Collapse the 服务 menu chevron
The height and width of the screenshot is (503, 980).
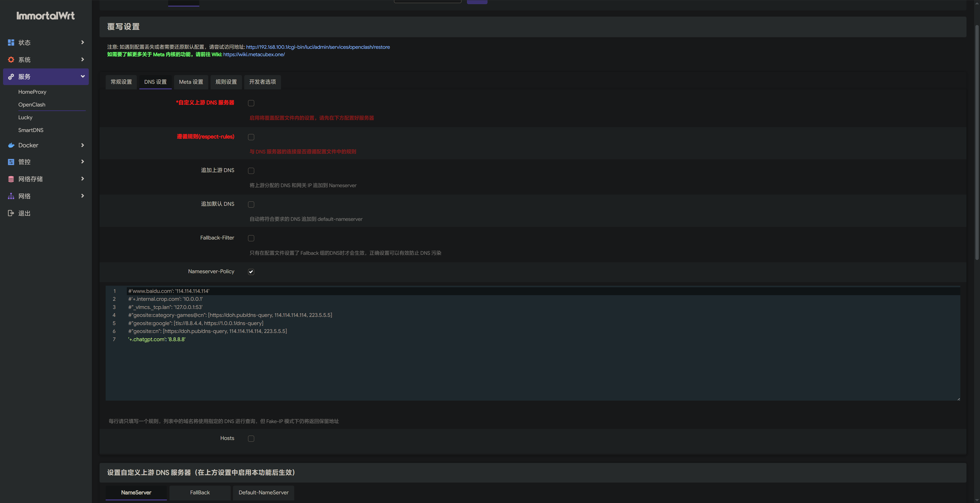pyautogui.click(x=82, y=77)
